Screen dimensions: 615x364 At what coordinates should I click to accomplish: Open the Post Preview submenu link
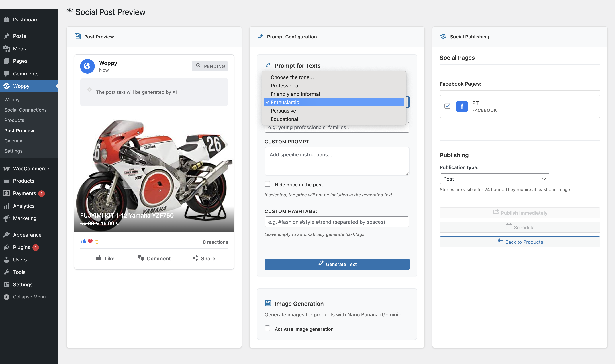19,130
